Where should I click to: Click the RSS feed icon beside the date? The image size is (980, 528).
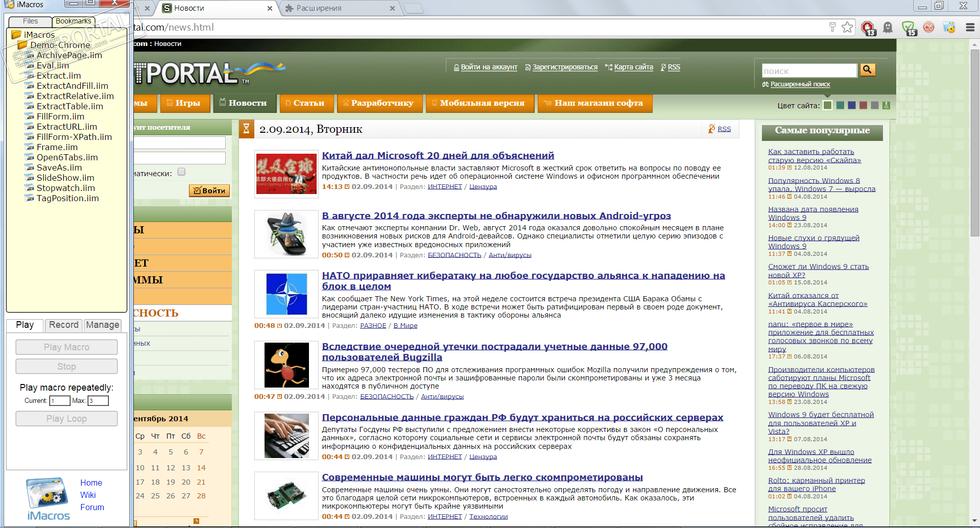[711, 129]
